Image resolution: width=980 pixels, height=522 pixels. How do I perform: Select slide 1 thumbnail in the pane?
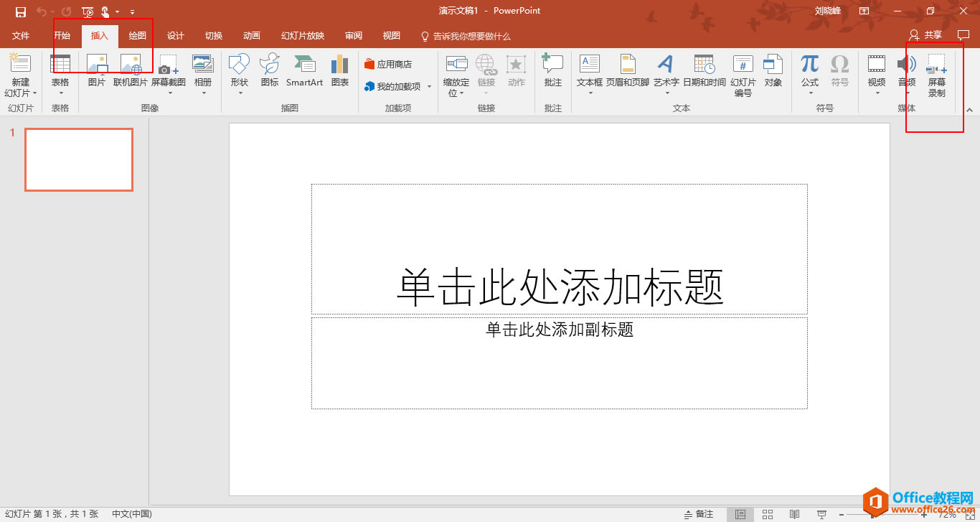coord(79,159)
